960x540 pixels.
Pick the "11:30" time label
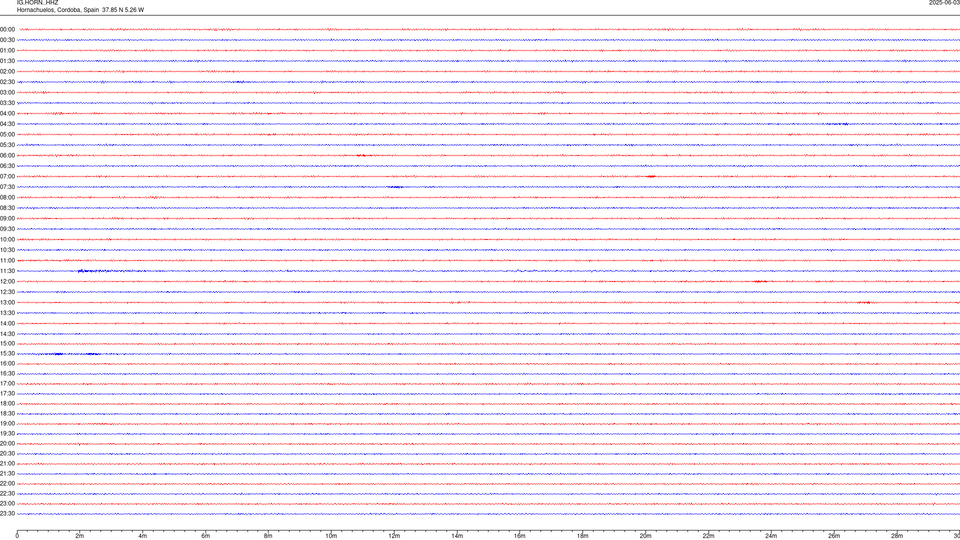(7, 271)
